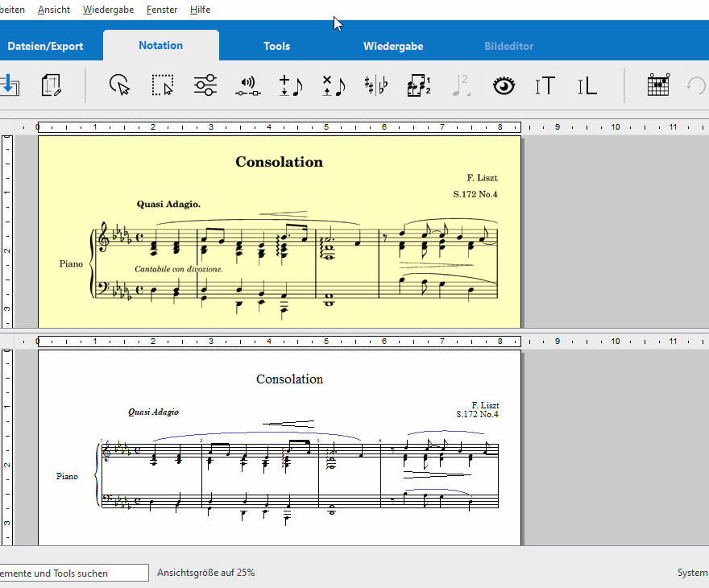Select the voices 1/2 notation tool
Image resolution: width=709 pixels, height=588 pixels.
tap(419, 85)
